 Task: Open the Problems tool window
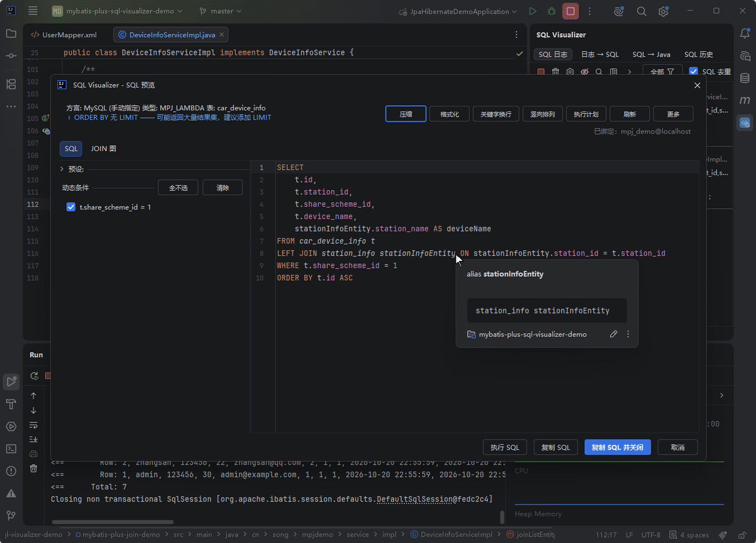tap(11, 471)
